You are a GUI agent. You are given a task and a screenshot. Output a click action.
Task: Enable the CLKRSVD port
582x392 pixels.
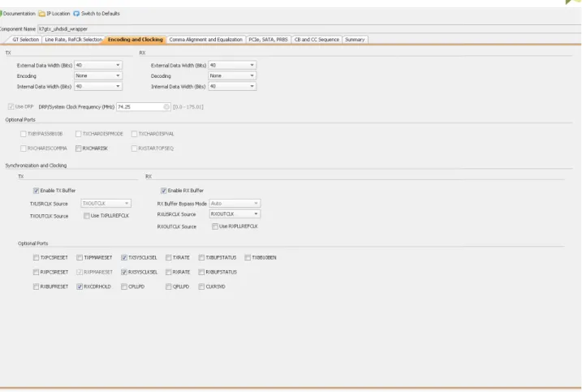click(x=201, y=287)
